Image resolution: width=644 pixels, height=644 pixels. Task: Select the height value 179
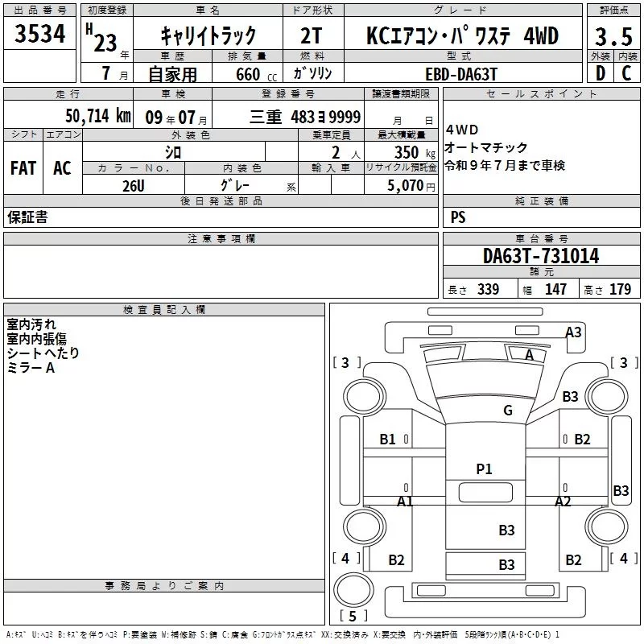(x=620, y=290)
